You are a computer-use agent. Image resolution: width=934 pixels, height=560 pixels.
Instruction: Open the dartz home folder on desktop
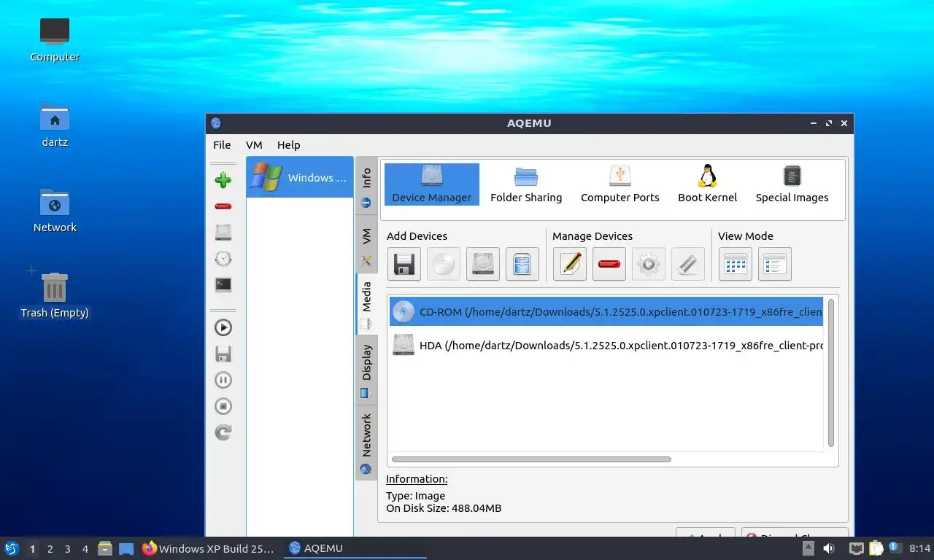[55, 125]
